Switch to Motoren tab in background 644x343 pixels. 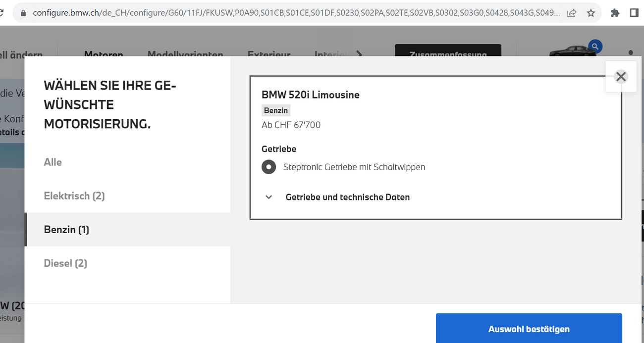[104, 54]
